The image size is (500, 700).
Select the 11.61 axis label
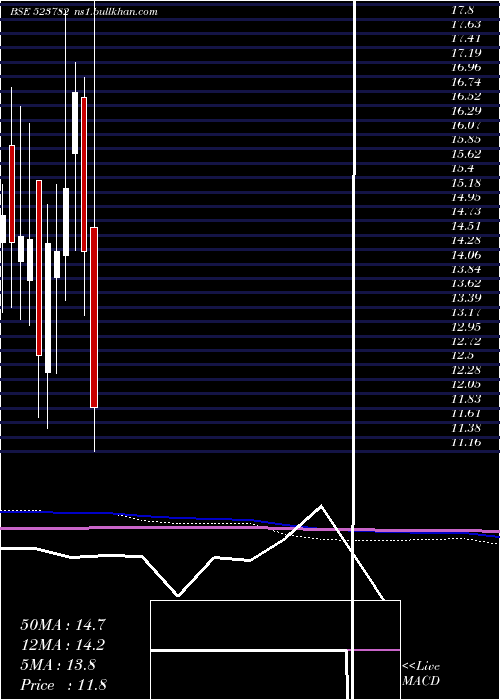click(x=466, y=413)
